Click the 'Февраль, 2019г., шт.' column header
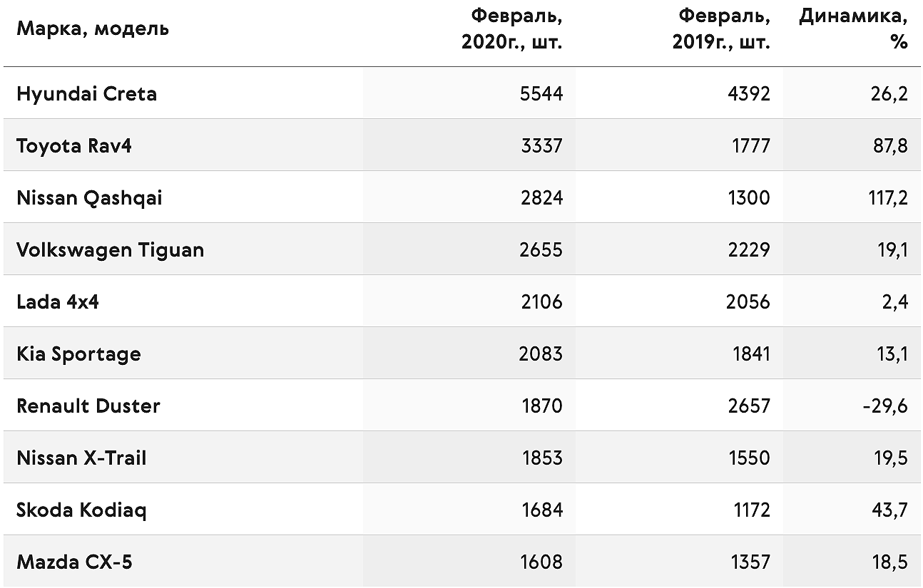 [721, 29]
